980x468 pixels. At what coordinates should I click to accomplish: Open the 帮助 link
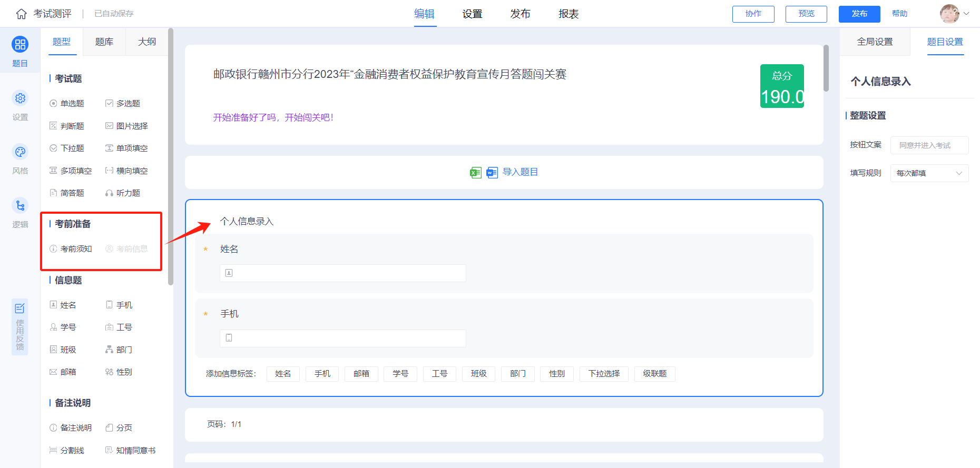point(900,14)
